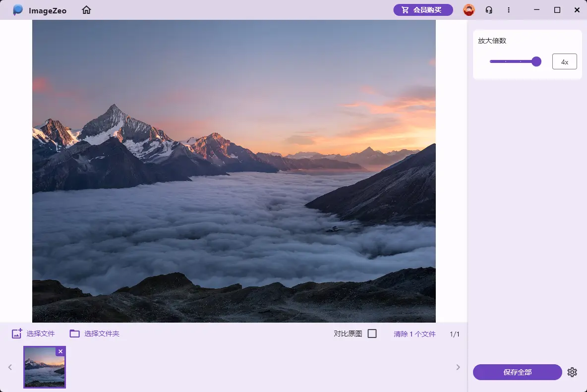Click the 4x magnification value box
587x392 pixels.
(x=564, y=62)
